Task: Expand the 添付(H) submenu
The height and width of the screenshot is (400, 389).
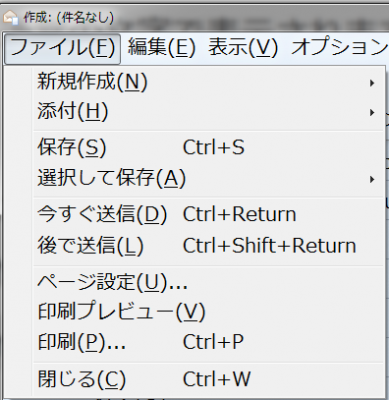Action: [209, 112]
